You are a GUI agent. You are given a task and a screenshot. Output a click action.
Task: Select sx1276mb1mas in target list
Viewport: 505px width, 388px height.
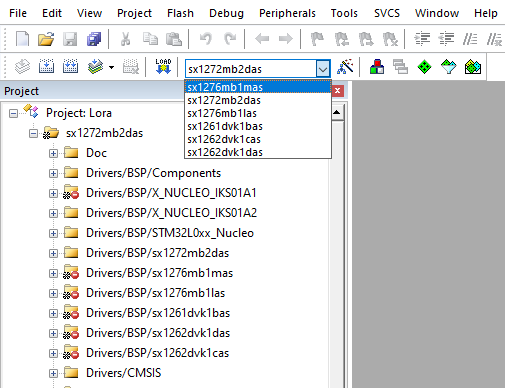click(x=258, y=87)
